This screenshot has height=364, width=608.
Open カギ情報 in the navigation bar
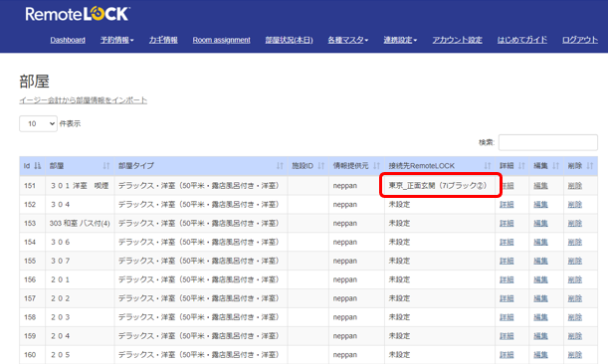pyautogui.click(x=163, y=40)
